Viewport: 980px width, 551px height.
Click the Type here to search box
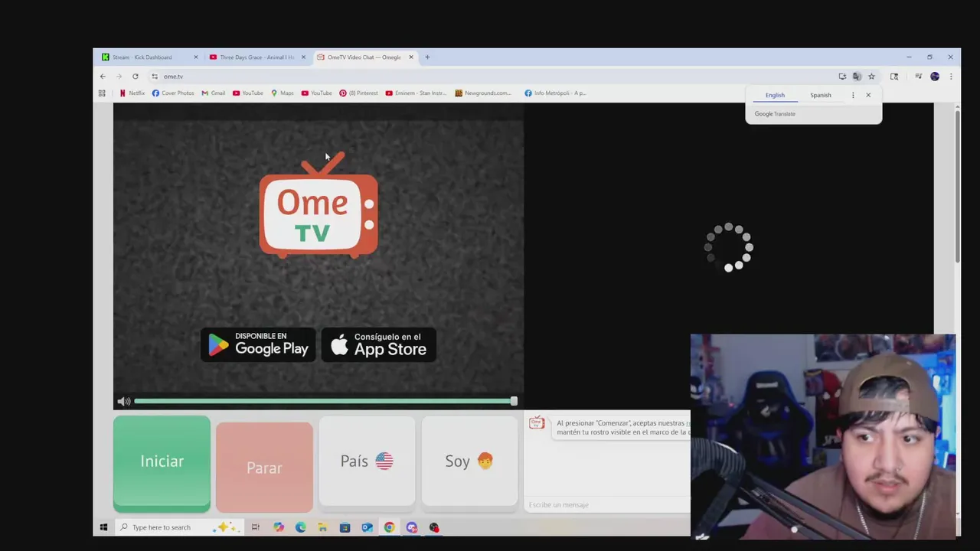[x=178, y=527]
